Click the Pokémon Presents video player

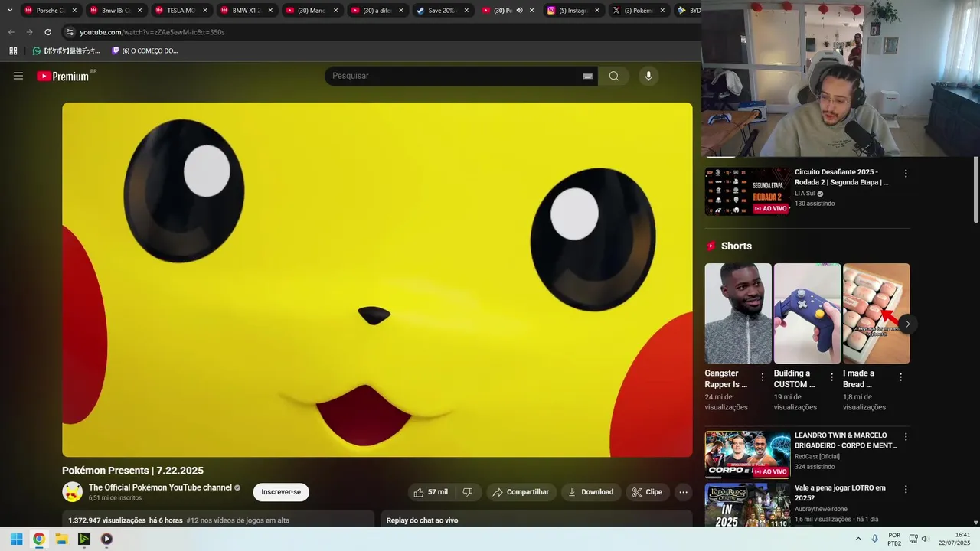377,279
